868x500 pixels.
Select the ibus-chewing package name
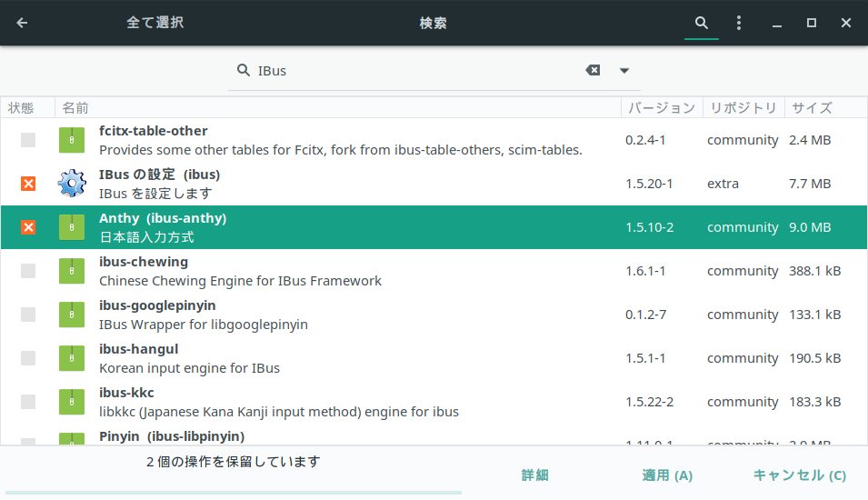coord(144,261)
